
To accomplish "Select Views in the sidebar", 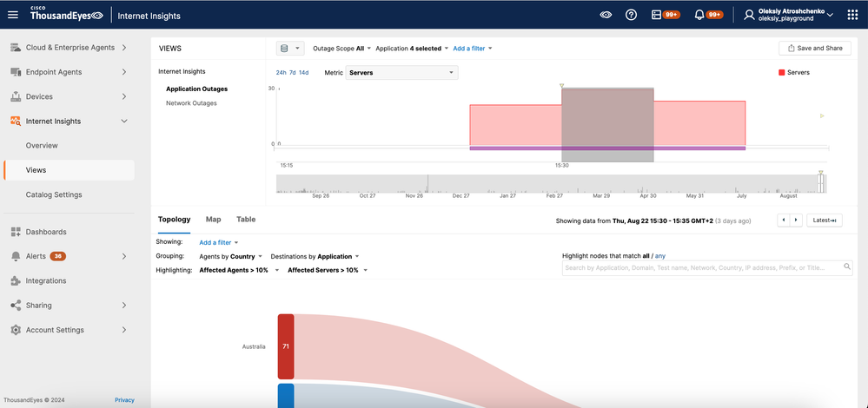I will click(69, 170).
